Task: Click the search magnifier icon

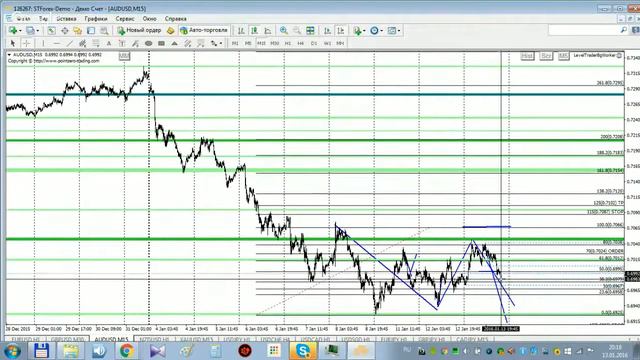Action: click(624, 30)
